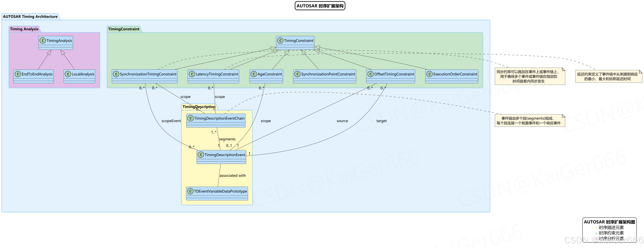Click the TimingAnalysis class circle icon
Viewport: 644px width, 248px height.
point(43,41)
